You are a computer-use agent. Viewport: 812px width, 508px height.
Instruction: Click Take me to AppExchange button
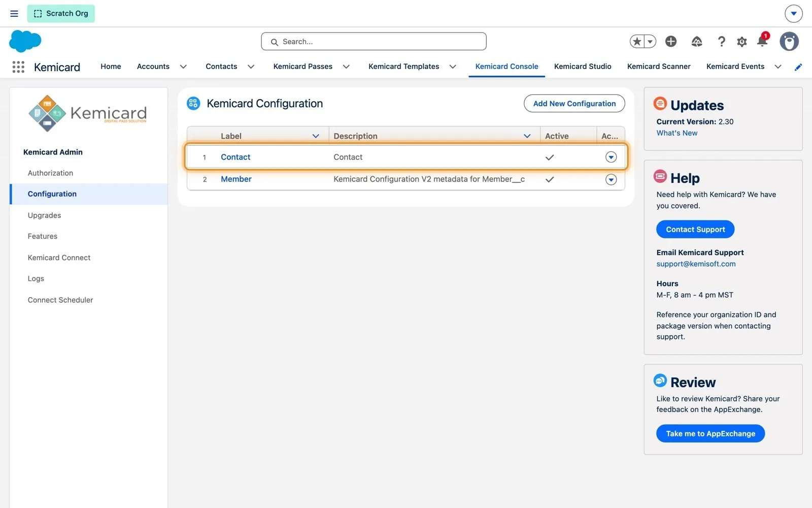pos(710,434)
